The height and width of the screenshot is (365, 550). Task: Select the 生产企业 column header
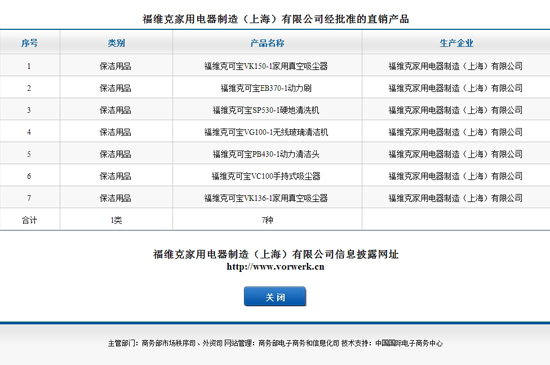456,43
